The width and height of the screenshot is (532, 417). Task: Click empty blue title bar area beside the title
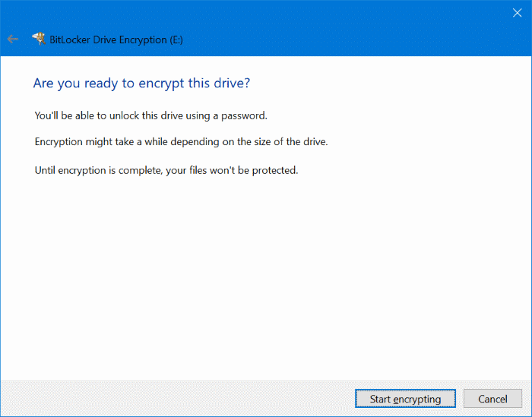342,39
